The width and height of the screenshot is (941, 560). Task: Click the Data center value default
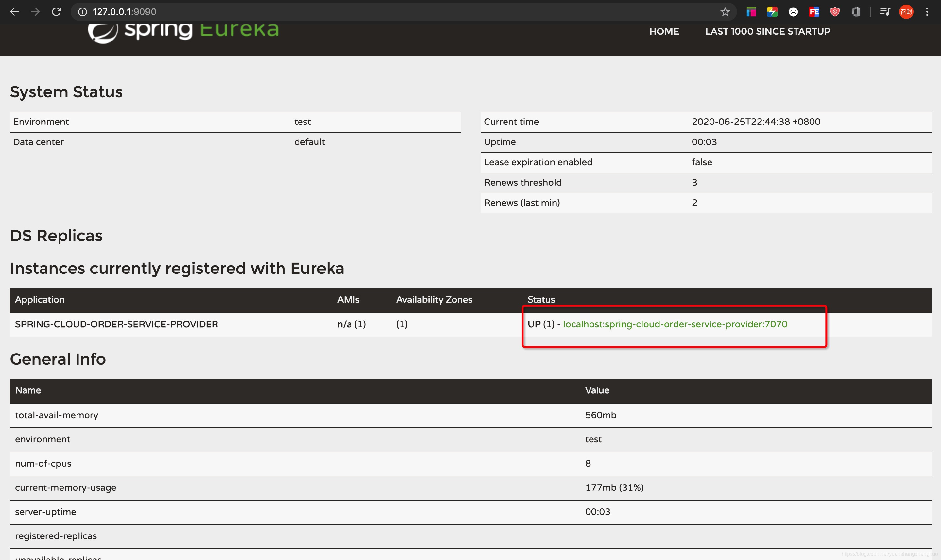coord(309,142)
